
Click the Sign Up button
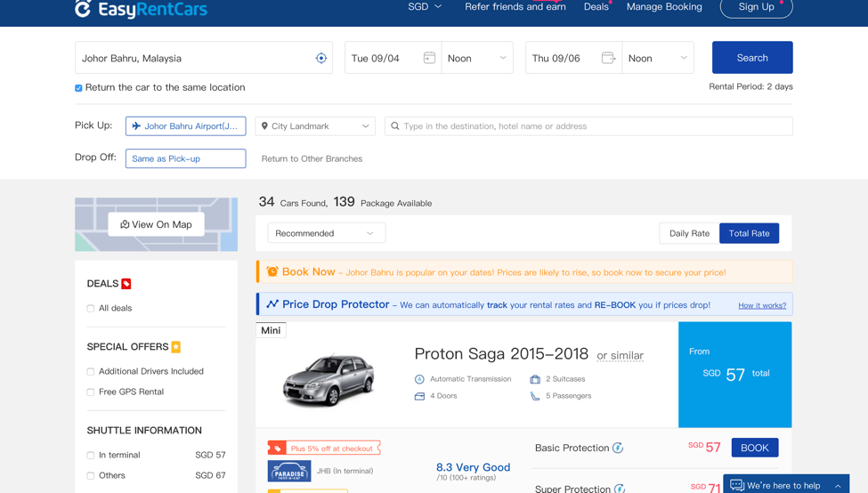click(x=756, y=7)
